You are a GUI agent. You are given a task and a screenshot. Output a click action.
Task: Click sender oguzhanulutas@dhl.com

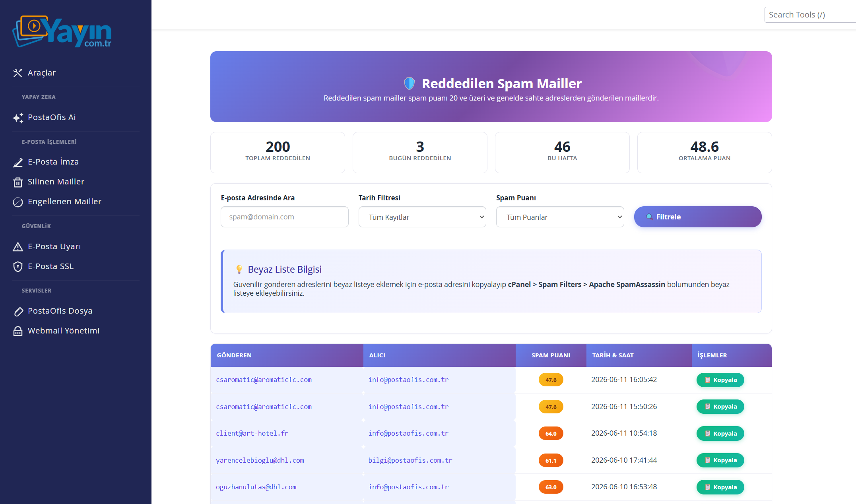point(256,487)
